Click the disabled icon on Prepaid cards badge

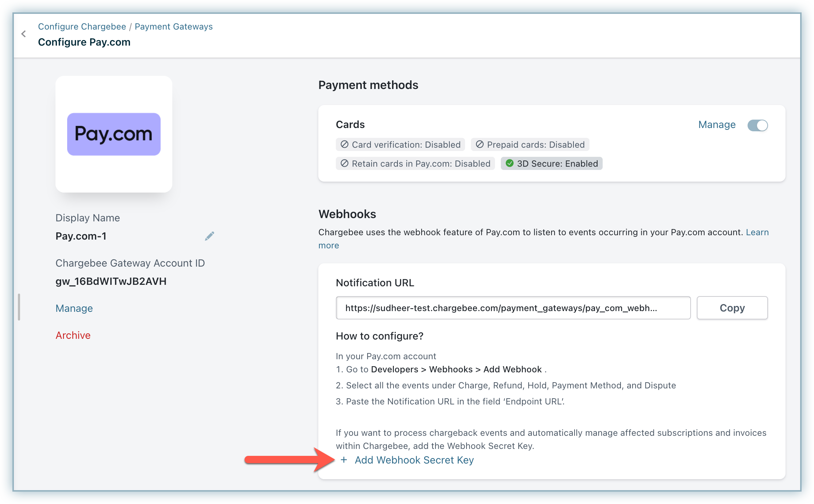tap(480, 144)
